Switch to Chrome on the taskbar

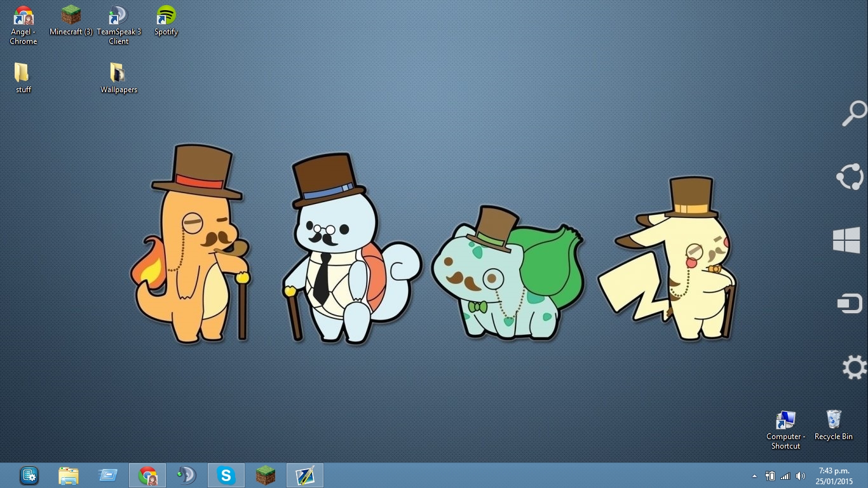tap(147, 475)
